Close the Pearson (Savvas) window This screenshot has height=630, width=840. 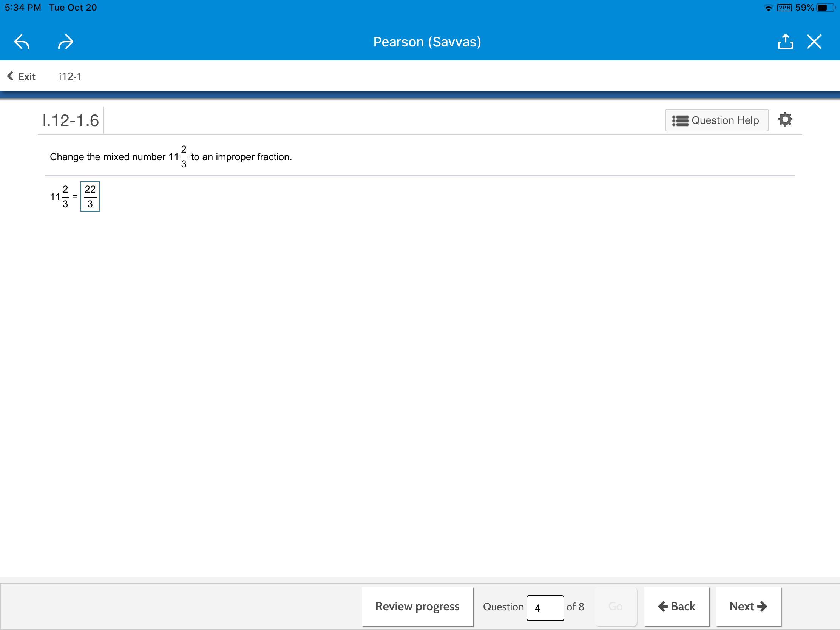tap(814, 42)
